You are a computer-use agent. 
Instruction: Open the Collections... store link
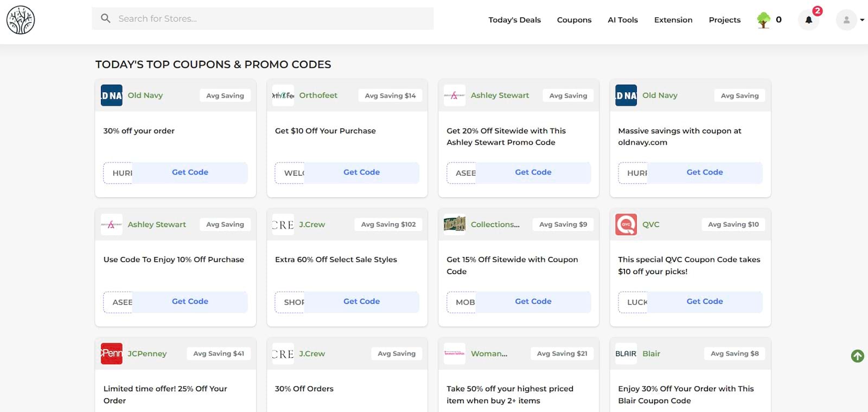coord(495,224)
